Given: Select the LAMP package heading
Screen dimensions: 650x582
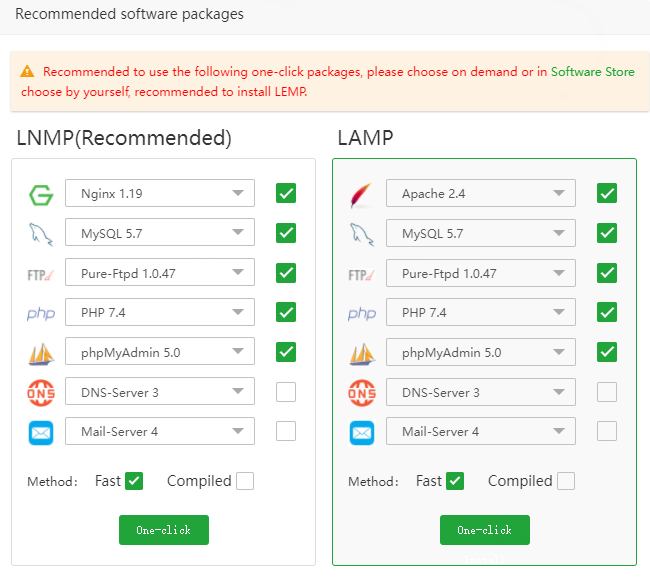Looking at the screenshot, I should (x=365, y=138).
